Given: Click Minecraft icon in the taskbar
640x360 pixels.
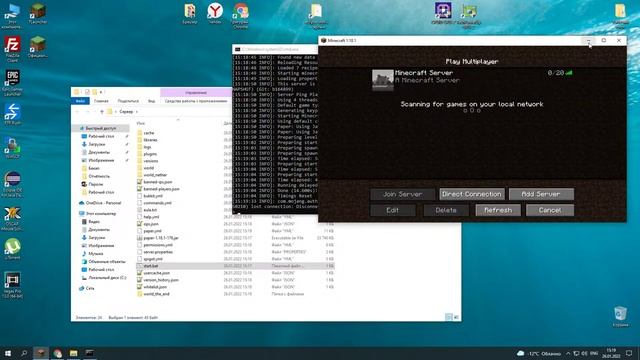Looking at the screenshot, I should pyautogui.click(x=41, y=353).
